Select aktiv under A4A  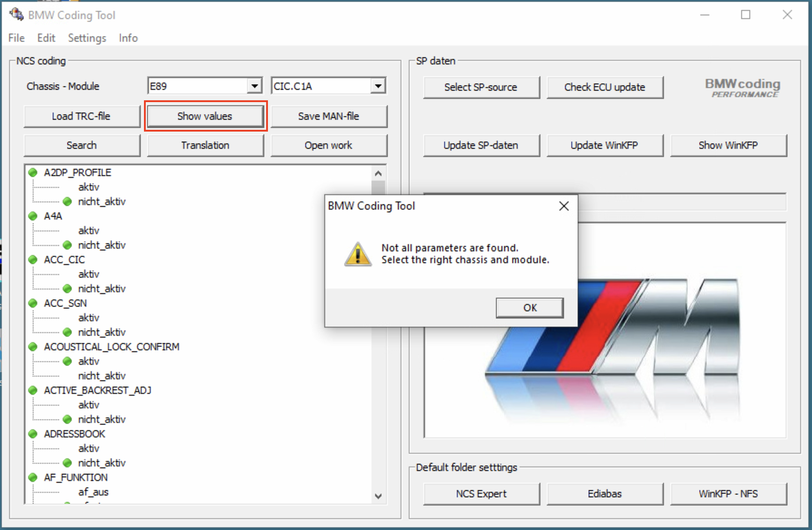(x=89, y=231)
